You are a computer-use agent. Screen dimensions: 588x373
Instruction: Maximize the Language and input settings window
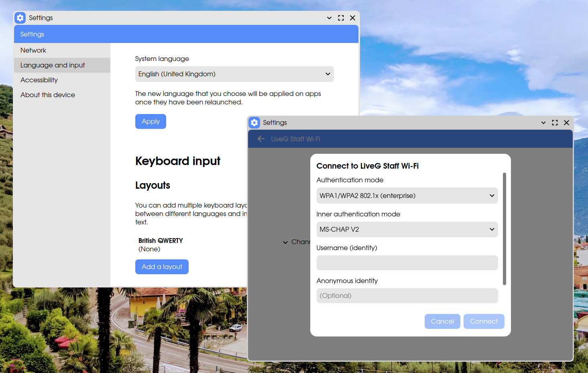[341, 18]
